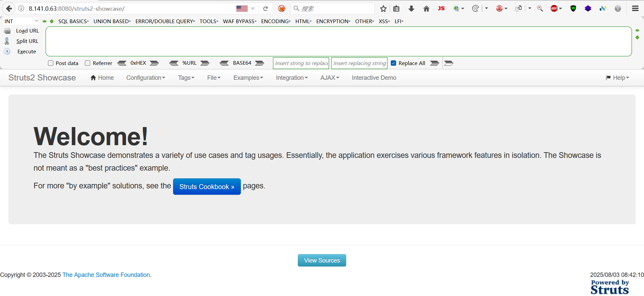Screen dimensions: 644x296
Task: Enable the Referrer checkbox
Action: pyautogui.click(x=88, y=63)
